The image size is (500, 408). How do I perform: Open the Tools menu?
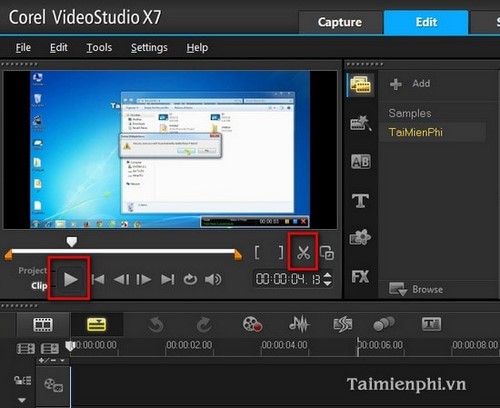[99, 48]
